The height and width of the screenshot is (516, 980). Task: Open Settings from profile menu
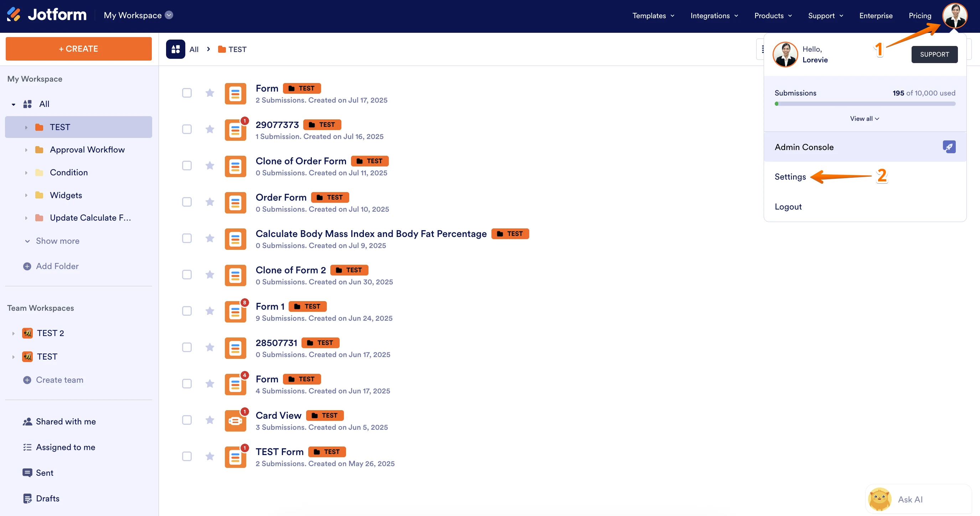coord(790,177)
